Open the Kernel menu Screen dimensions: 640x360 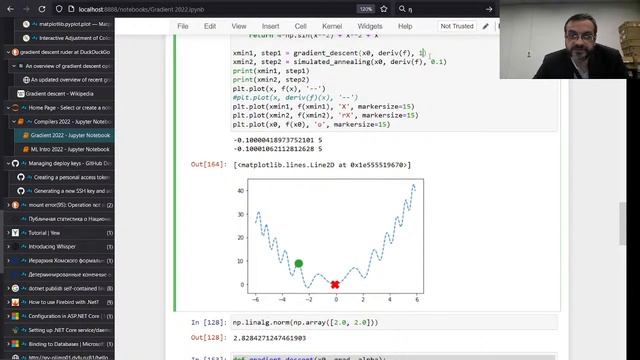pyautogui.click(x=332, y=26)
